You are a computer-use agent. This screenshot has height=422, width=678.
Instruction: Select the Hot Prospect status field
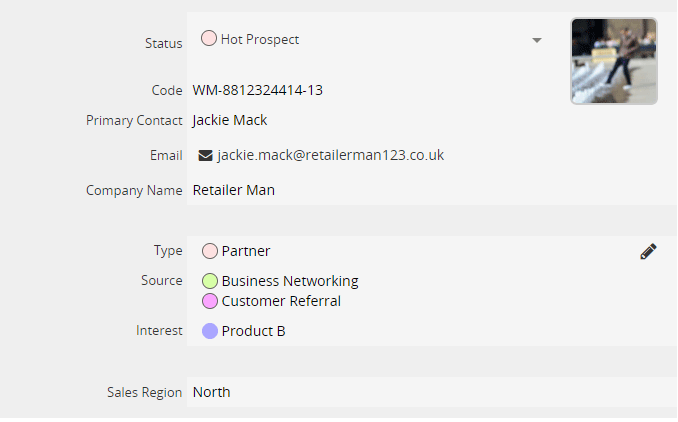371,39
